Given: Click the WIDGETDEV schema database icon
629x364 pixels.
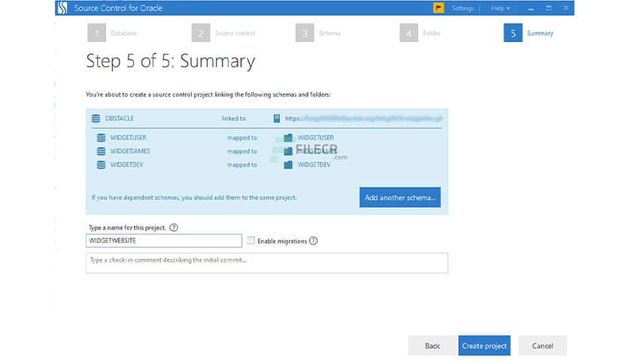Looking at the screenshot, I should [101, 165].
